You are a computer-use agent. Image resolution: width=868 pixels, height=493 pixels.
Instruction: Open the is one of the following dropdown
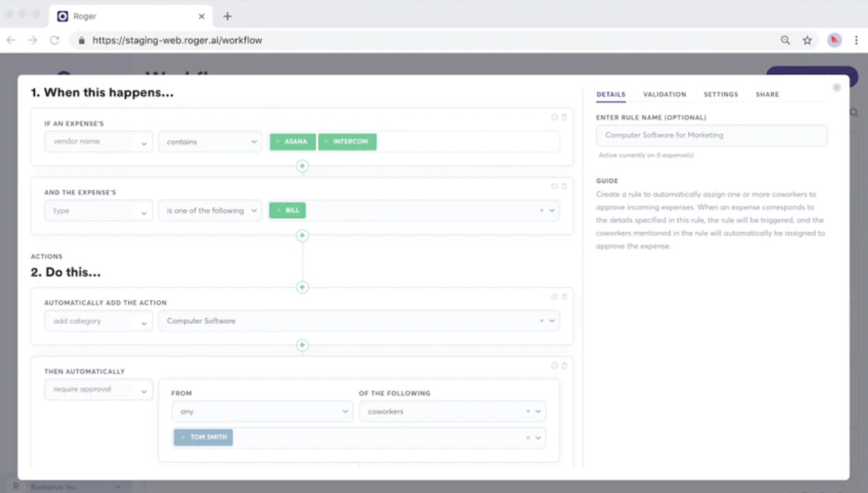tap(210, 211)
